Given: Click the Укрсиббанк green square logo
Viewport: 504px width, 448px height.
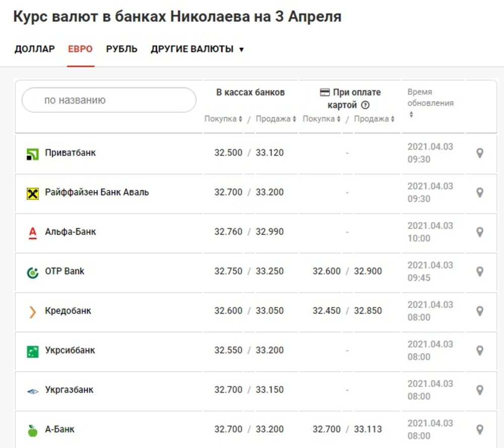Looking at the screenshot, I should click(x=32, y=352).
